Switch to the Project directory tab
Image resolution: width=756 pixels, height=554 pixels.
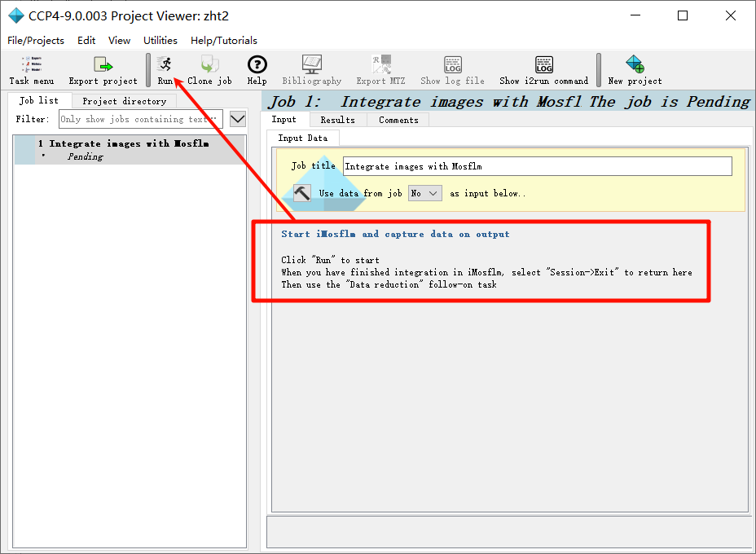pos(125,101)
